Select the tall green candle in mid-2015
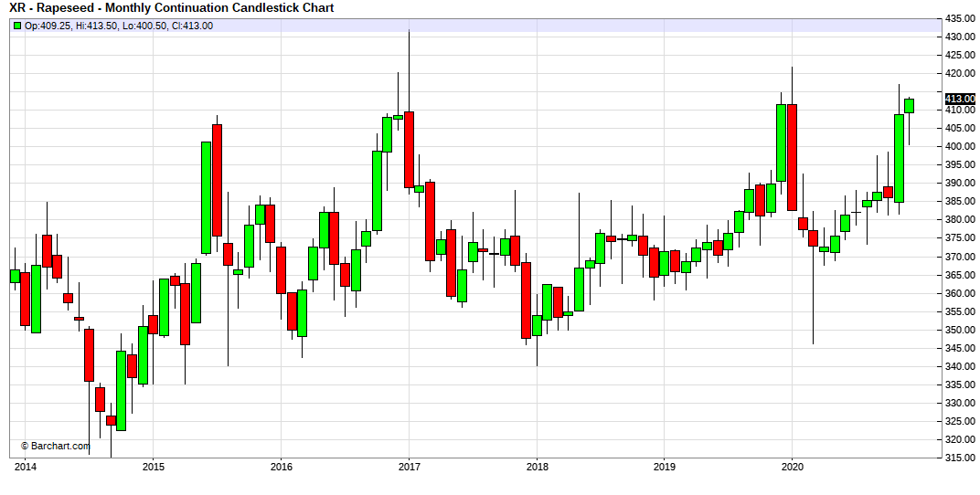Image resolution: width=980 pixels, height=495 pixels. point(207,197)
